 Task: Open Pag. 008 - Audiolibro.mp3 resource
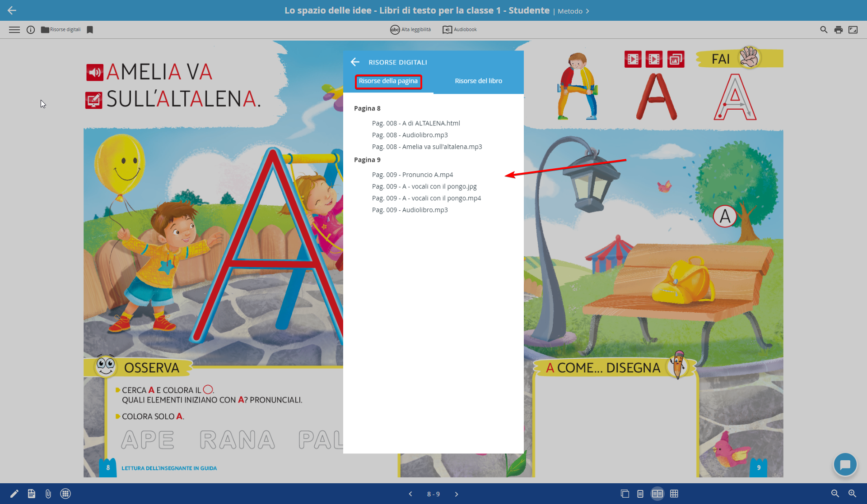coord(410,135)
